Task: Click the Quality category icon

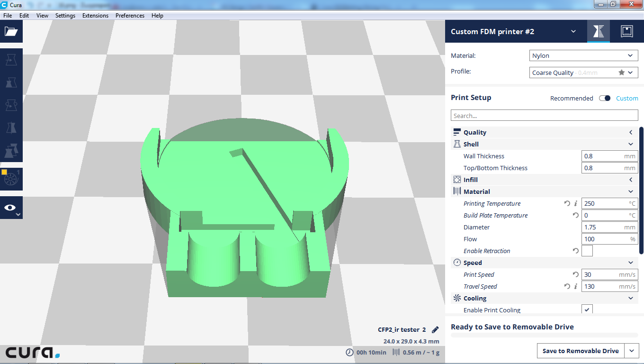Action: 457,132
